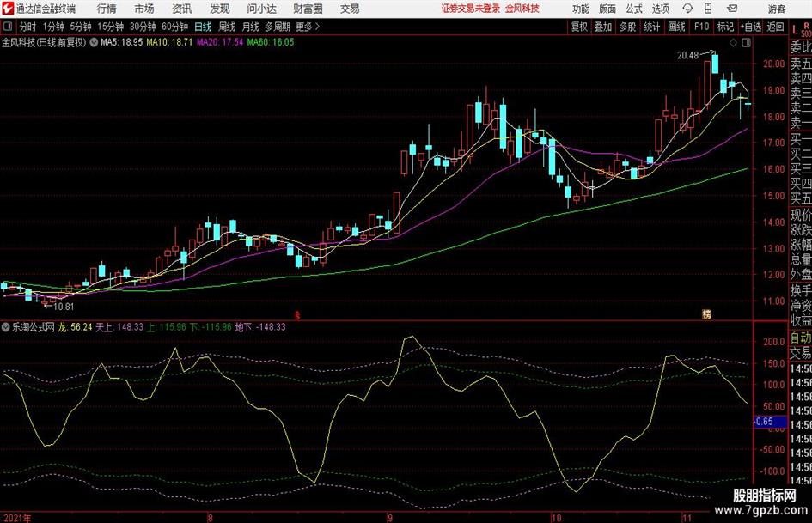Open the mail envelope icon
812x523 pixels.
[x=732, y=9]
